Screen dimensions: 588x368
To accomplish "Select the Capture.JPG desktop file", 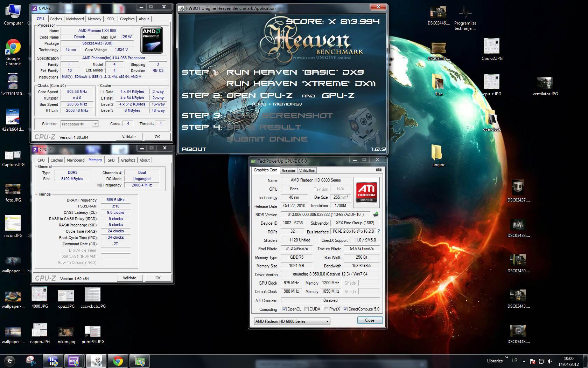I will click(x=13, y=158).
